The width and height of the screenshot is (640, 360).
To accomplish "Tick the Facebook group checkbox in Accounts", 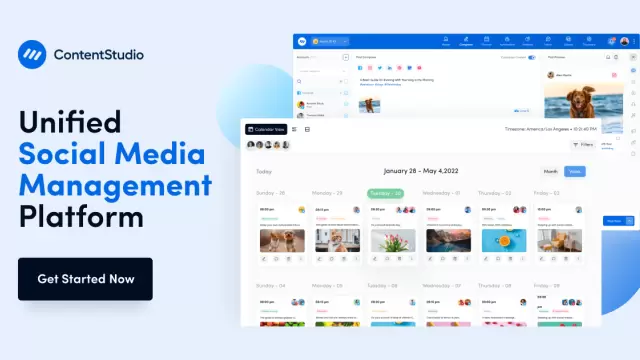I will [x=346, y=93].
